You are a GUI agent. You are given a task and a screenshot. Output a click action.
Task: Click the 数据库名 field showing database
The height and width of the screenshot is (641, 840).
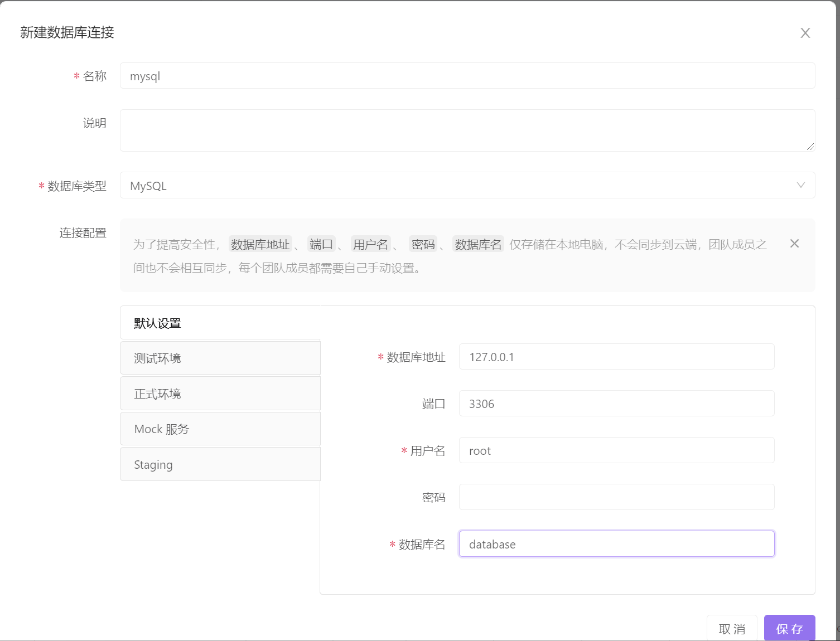[x=616, y=544]
